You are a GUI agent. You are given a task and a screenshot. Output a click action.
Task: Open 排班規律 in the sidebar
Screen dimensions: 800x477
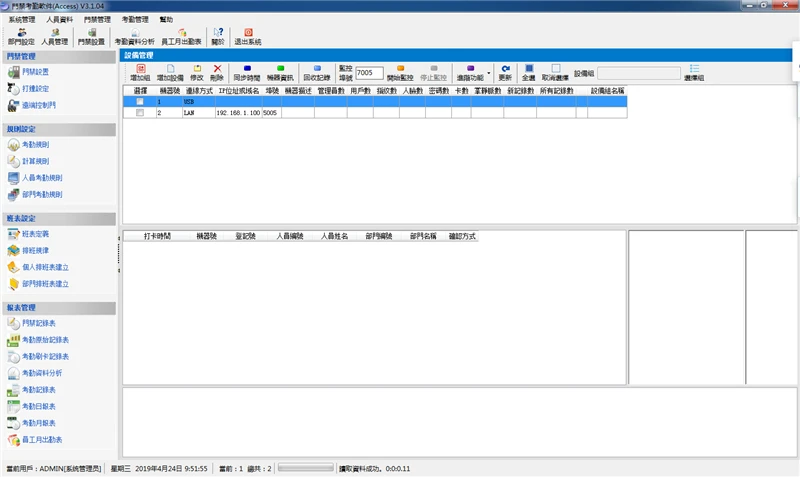click(29, 250)
